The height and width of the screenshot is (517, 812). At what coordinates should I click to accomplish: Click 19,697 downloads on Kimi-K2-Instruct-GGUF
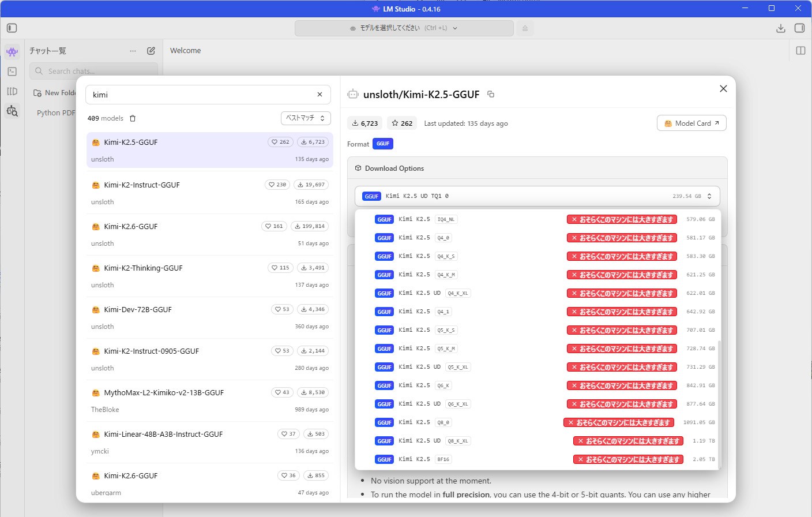pos(311,185)
